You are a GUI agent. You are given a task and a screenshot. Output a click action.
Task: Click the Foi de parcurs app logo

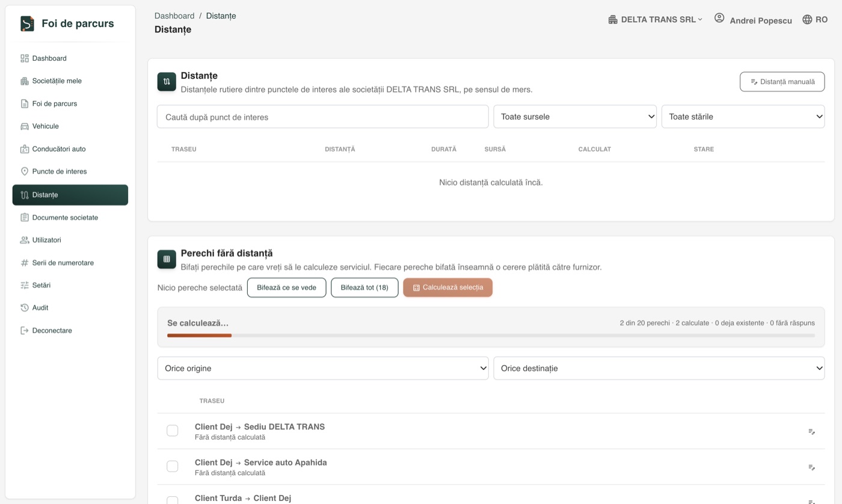(x=27, y=23)
